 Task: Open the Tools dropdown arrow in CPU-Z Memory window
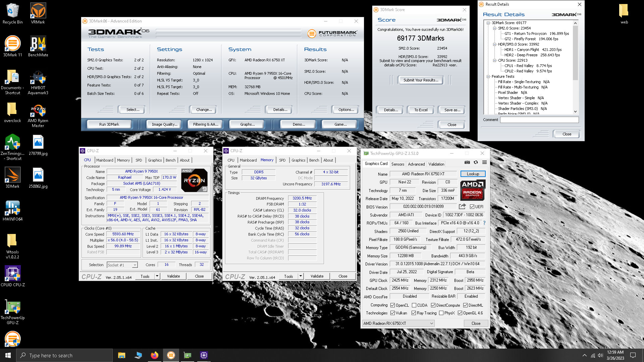(301, 277)
